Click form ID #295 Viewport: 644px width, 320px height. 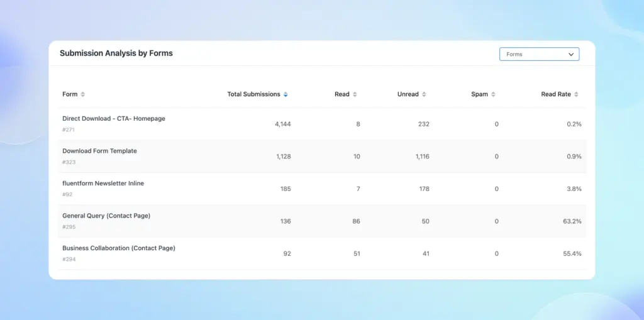(x=69, y=227)
